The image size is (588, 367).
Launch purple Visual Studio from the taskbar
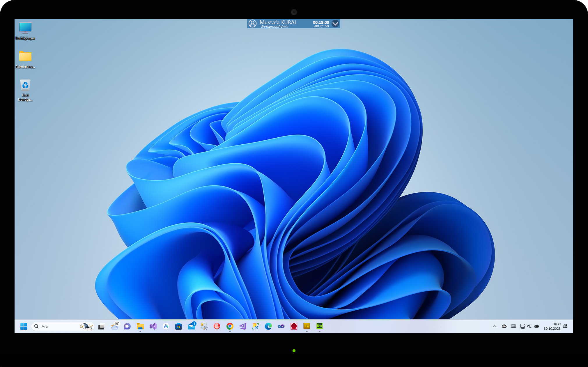click(153, 326)
